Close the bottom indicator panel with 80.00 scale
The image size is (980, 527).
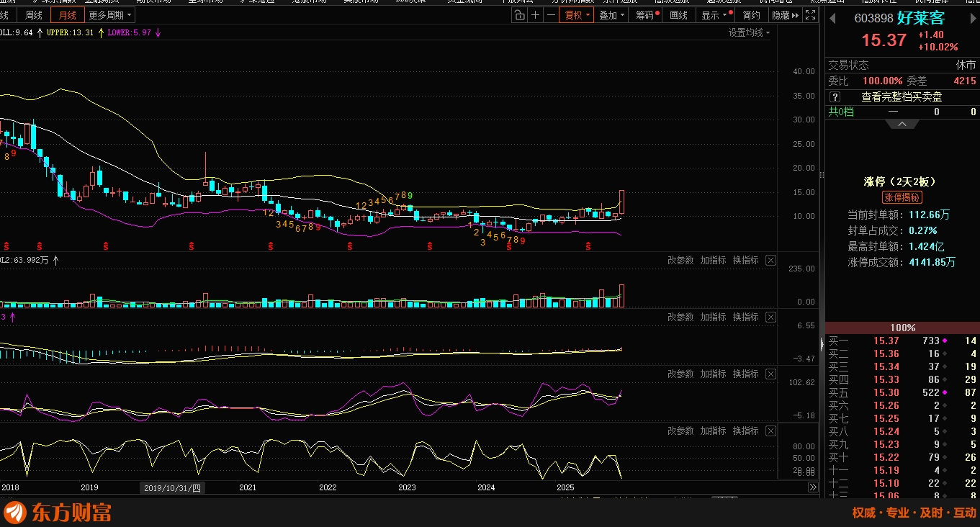(x=770, y=431)
